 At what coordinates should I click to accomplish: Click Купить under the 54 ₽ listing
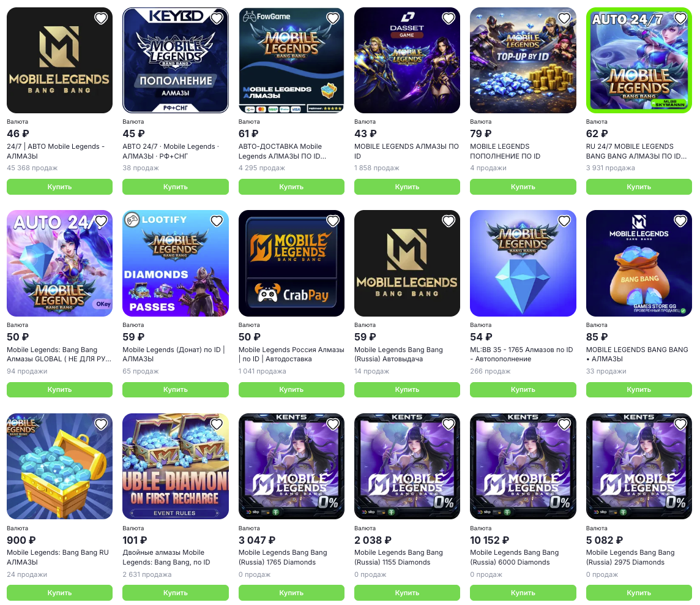coord(523,389)
